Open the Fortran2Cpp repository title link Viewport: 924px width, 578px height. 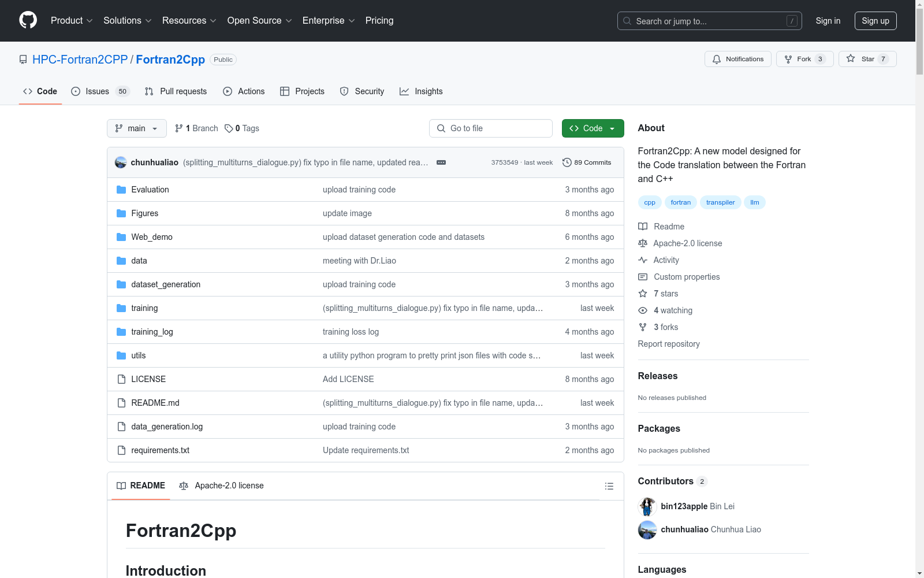pos(170,60)
